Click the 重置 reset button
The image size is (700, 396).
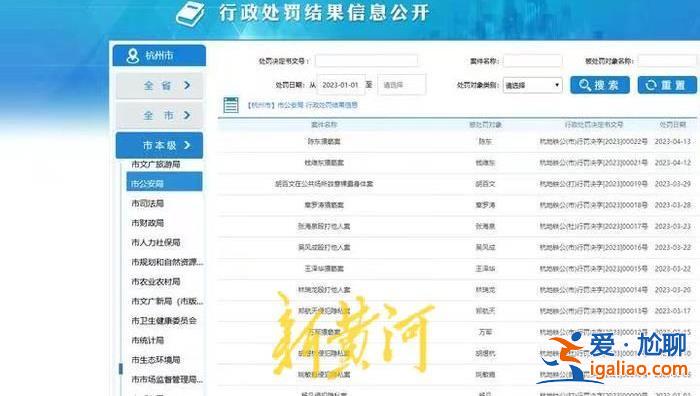click(x=667, y=85)
